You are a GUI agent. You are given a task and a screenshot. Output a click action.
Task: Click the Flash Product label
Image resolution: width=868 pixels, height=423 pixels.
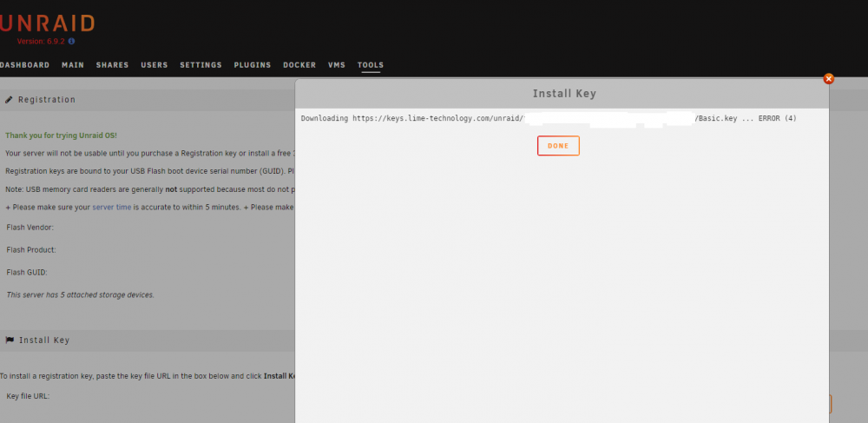click(x=31, y=249)
